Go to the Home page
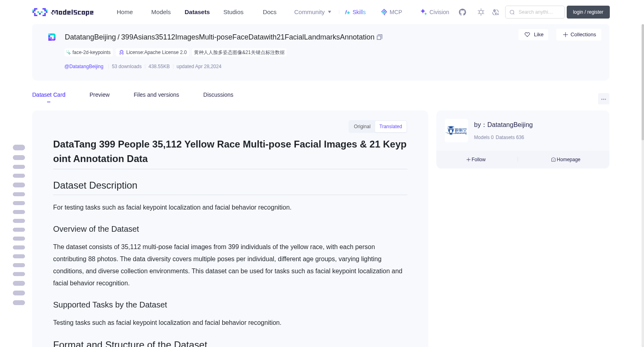The image size is (644, 347). click(x=125, y=12)
